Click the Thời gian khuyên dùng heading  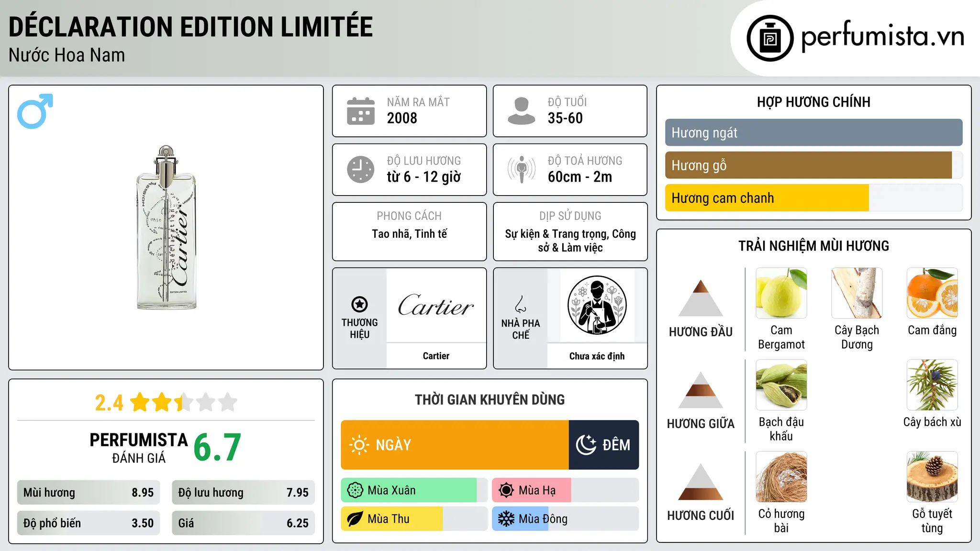[x=490, y=399]
